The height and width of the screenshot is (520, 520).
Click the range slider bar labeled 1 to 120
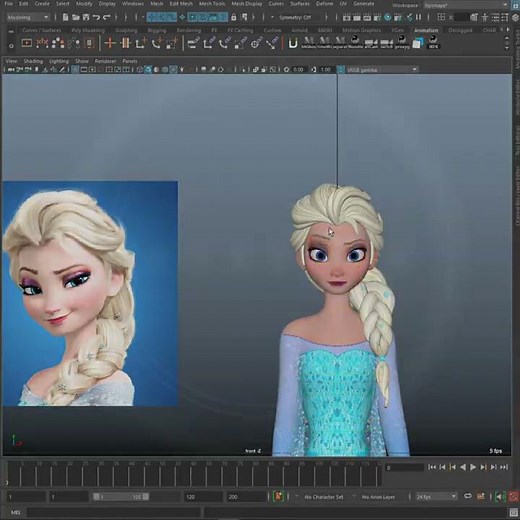pos(121,497)
